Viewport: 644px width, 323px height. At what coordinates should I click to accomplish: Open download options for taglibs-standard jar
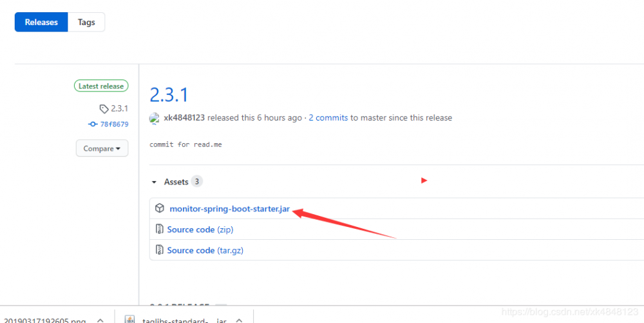pos(240,320)
